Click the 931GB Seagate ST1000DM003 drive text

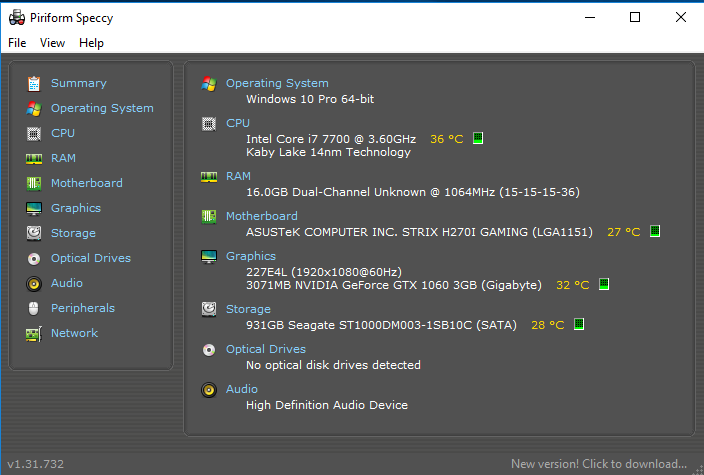click(x=382, y=325)
